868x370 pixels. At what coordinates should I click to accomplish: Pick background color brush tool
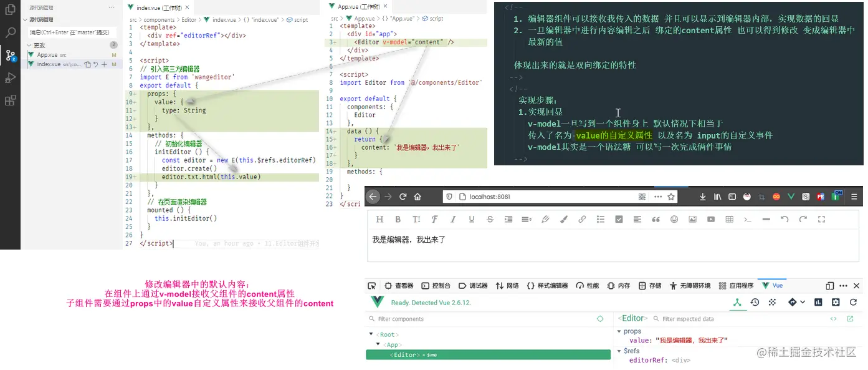click(x=563, y=220)
